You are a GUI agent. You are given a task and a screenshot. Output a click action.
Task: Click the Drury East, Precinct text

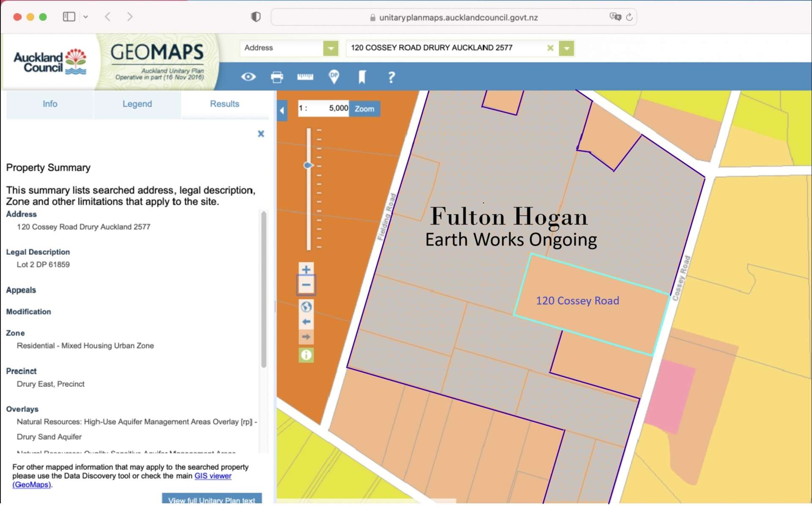50,384
